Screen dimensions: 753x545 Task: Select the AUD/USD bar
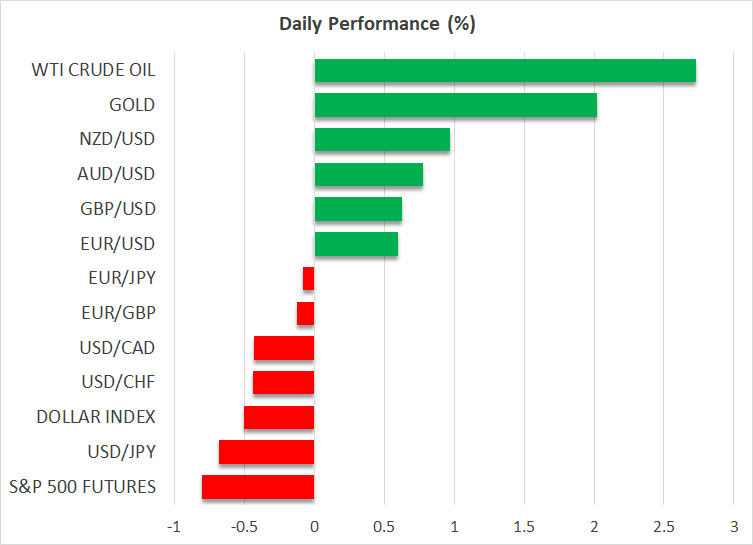(x=368, y=175)
